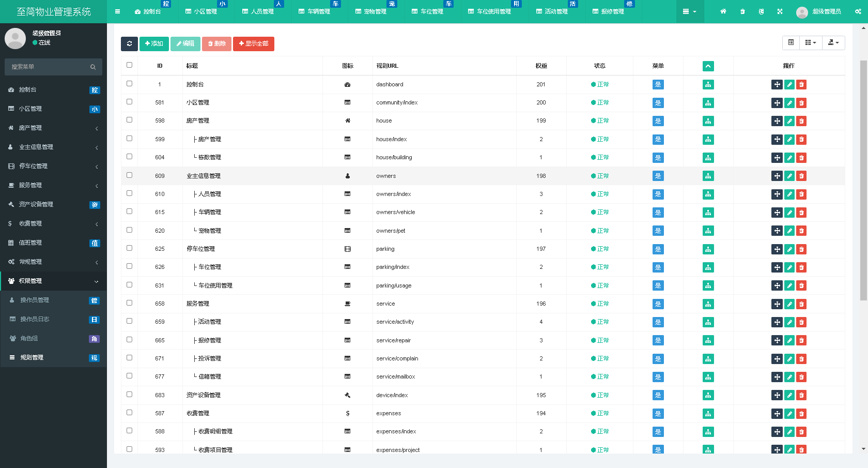Toggle menu switch '是' for service row
This screenshot has width=868, height=468.
point(658,304)
